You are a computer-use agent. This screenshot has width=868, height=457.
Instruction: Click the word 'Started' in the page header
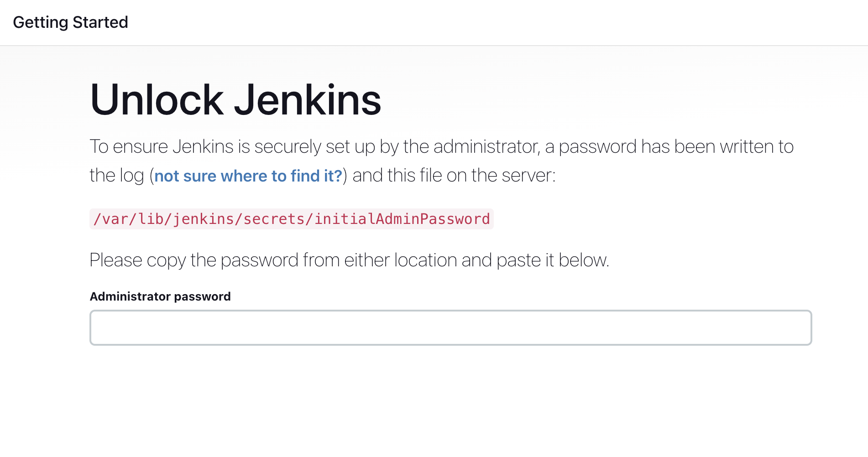(x=100, y=22)
